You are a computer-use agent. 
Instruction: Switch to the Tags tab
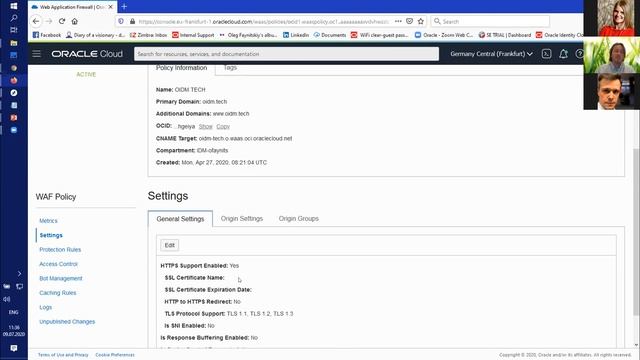[230, 68]
